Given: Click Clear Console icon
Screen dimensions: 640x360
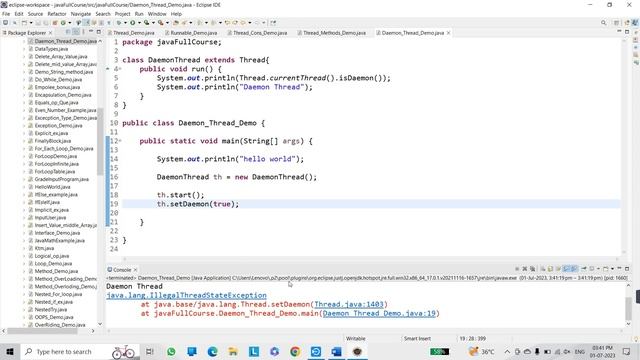Looking at the screenshot, I should (x=543, y=269).
